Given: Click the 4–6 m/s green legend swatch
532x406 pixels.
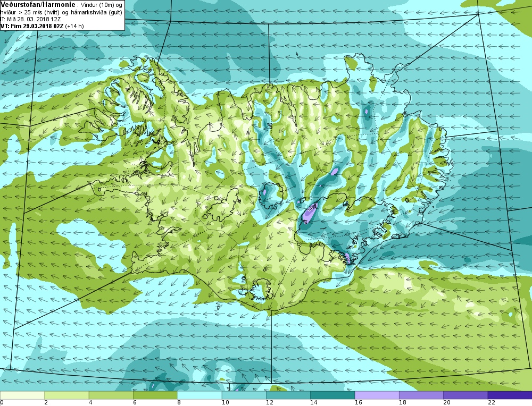Looking at the screenshot, I should [111, 395].
